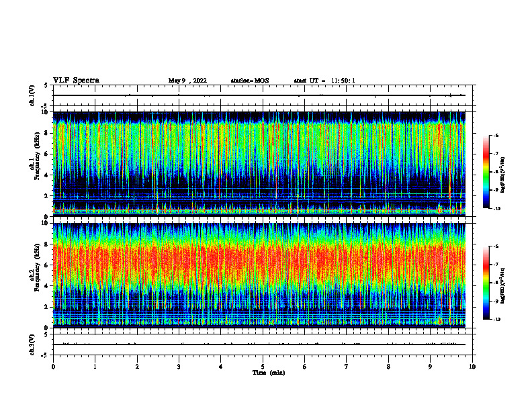Click the ch.1 color scale bar

coord(486,172)
